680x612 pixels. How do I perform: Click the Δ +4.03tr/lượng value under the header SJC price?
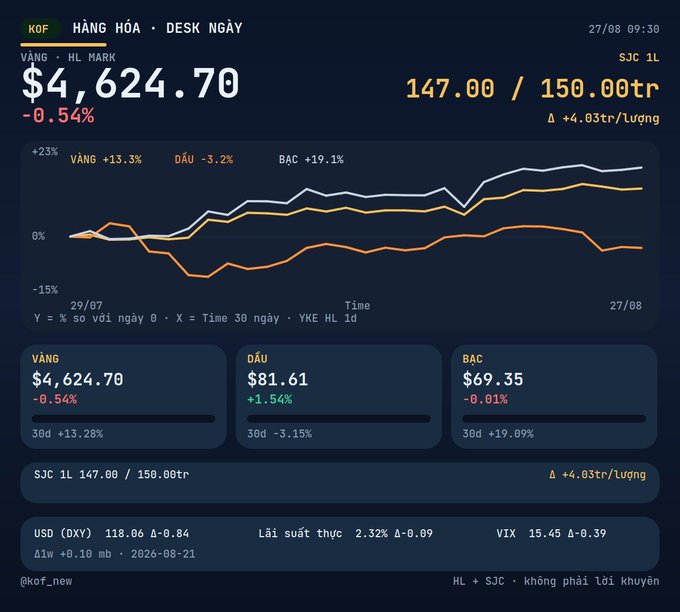point(603,118)
